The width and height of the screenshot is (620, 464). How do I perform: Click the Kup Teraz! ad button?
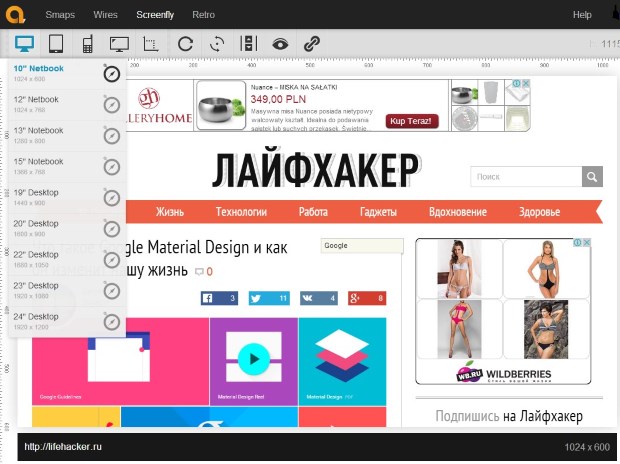point(412,121)
